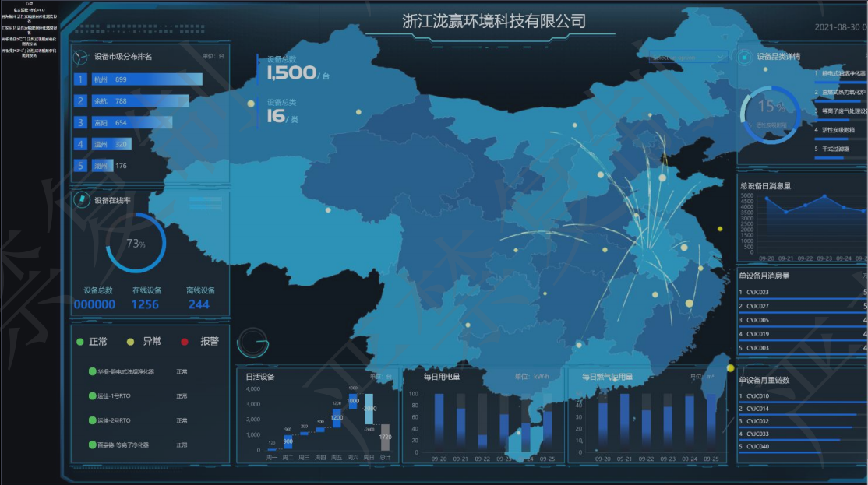
Task: Click the radar icon beside 设备品类详情
Action: (745, 56)
